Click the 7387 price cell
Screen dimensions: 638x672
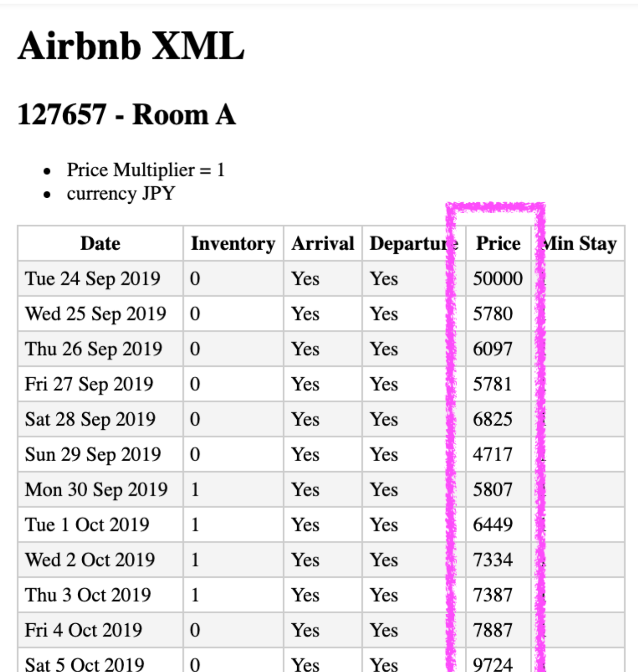[x=493, y=595]
